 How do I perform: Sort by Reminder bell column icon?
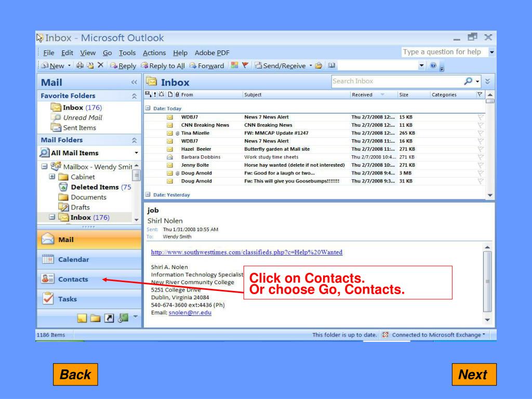pyautogui.click(x=162, y=95)
